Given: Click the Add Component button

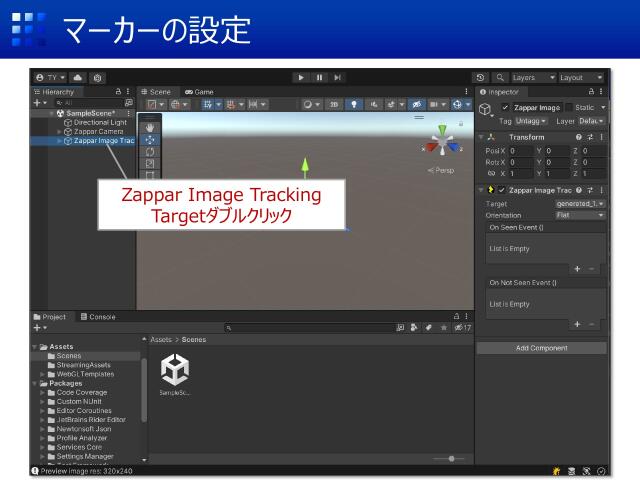Looking at the screenshot, I should 541,348.
